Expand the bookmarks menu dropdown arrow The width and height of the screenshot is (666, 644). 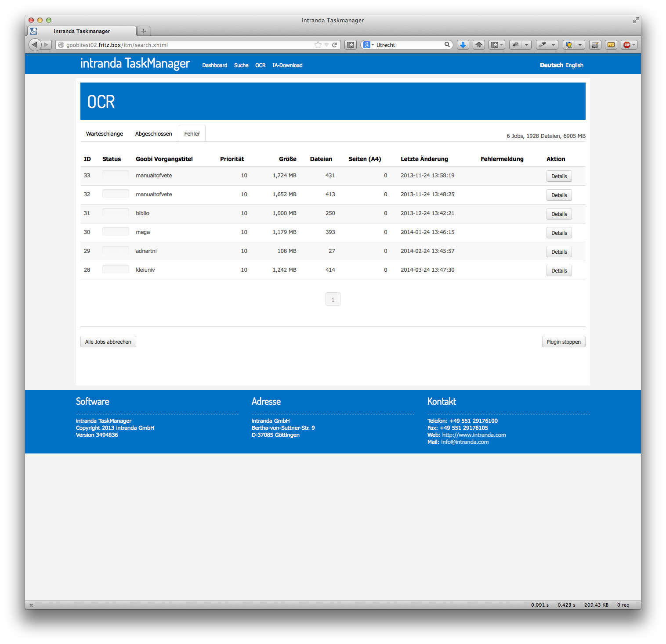pyautogui.click(x=502, y=45)
